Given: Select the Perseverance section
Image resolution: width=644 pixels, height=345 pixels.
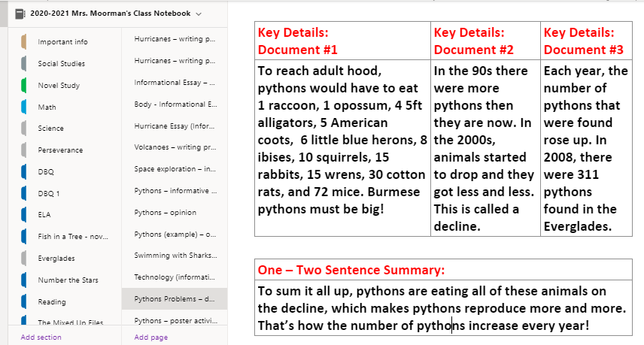Looking at the screenshot, I should pos(60,150).
